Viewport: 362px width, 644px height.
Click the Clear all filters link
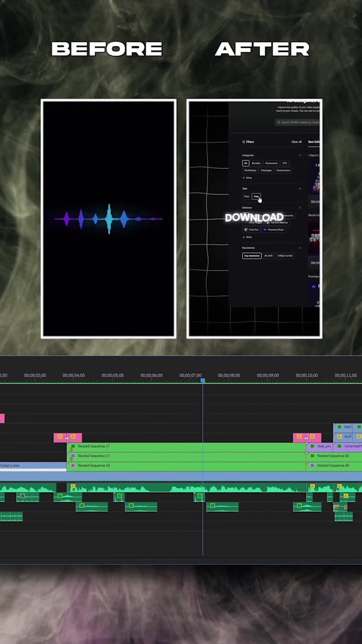click(297, 142)
